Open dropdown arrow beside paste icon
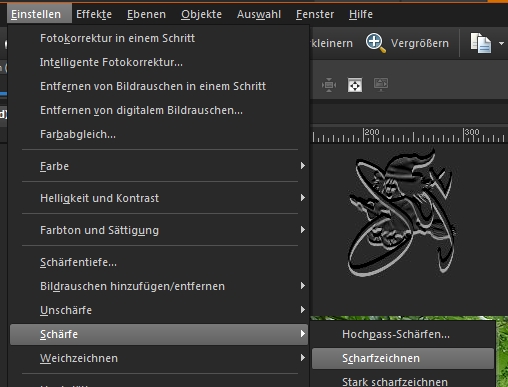 (501, 43)
